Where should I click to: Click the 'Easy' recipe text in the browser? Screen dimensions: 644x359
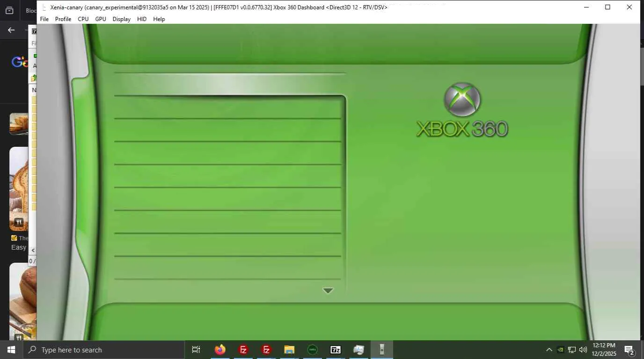[x=19, y=247]
